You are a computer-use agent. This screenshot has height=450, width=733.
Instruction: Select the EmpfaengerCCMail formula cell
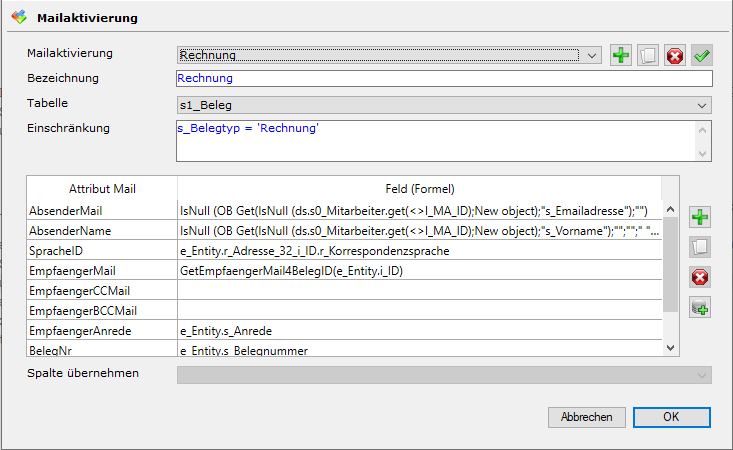pyautogui.click(x=418, y=291)
